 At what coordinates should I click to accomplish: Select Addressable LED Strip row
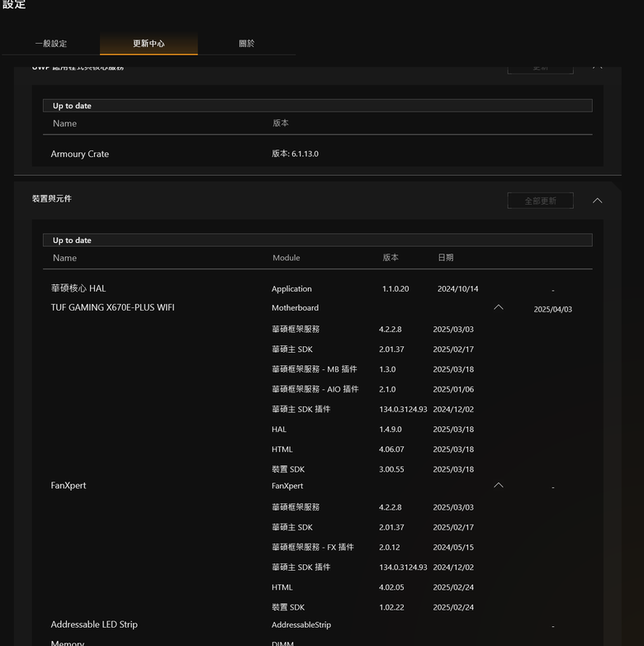(317, 625)
